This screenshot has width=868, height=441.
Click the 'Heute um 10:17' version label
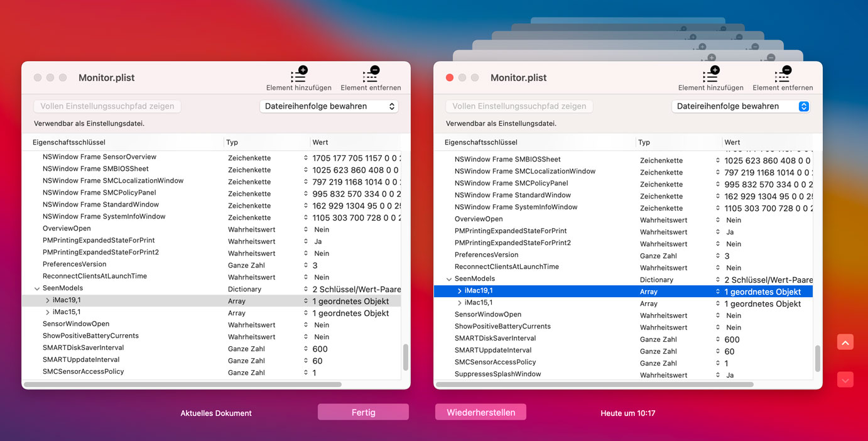[628, 413]
